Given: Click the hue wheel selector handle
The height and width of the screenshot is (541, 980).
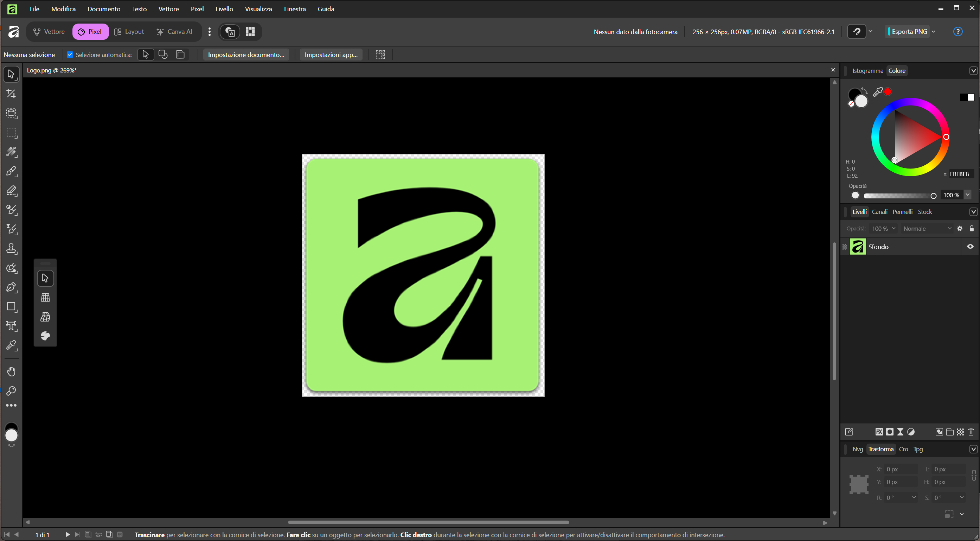Looking at the screenshot, I should [x=946, y=137].
